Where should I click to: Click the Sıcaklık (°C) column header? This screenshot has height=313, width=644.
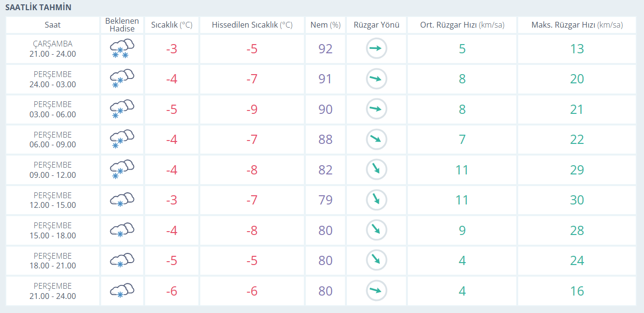point(172,25)
